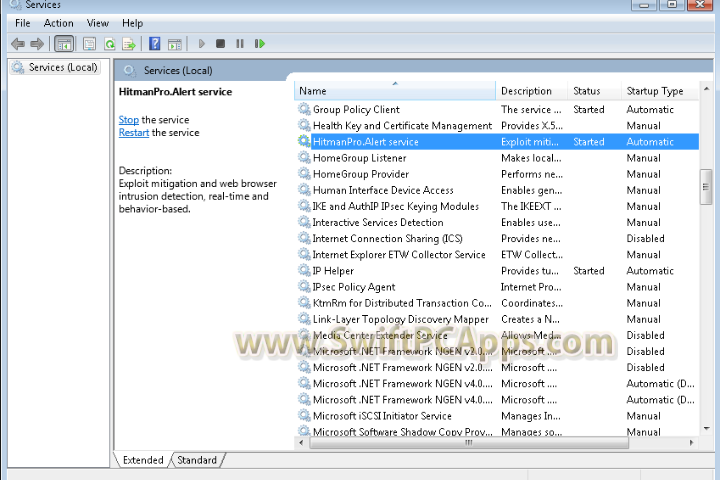Click the vertical scrollbar thumb
The image size is (720, 480).
(x=706, y=187)
